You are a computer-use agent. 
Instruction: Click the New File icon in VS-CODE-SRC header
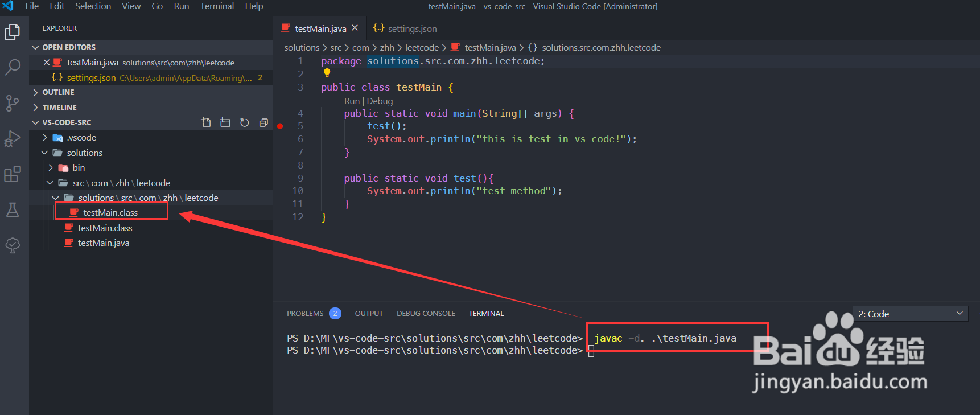[x=206, y=122]
